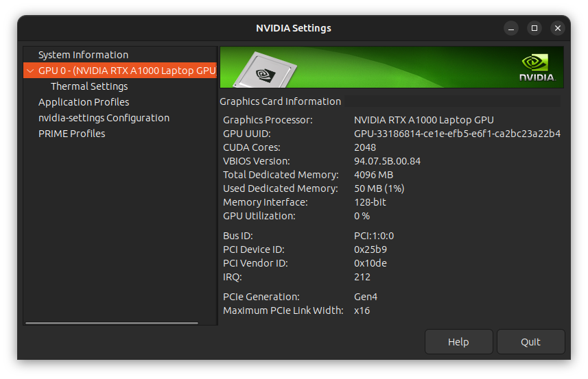Screen dimensions: 588x379
Task: Collapse the GPU 0 tree node arrow
Action: pos(30,71)
